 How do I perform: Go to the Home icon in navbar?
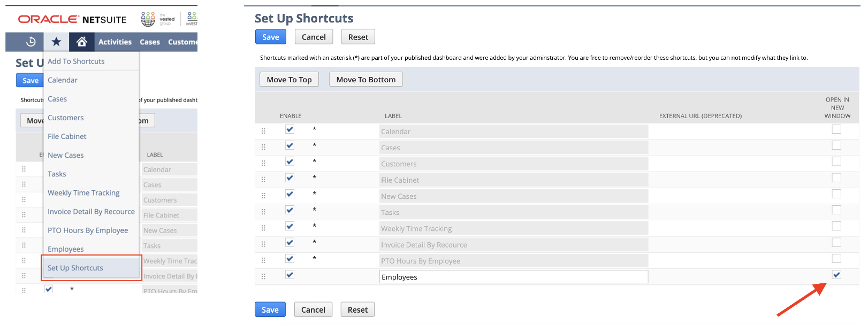[x=81, y=42]
